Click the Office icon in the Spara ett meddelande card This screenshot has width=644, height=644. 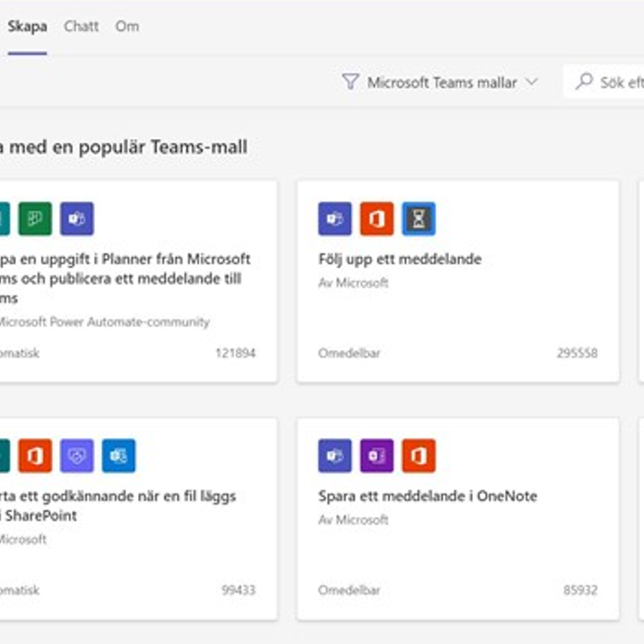(419, 455)
